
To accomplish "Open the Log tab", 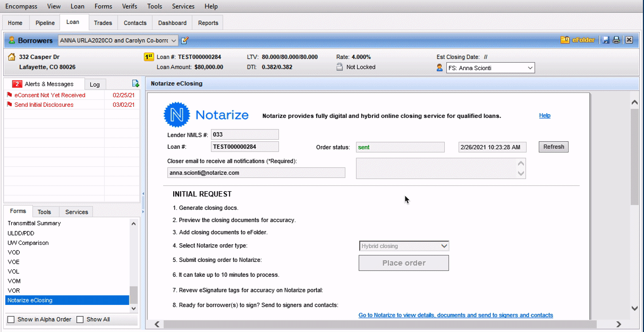I will coord(95,84).
